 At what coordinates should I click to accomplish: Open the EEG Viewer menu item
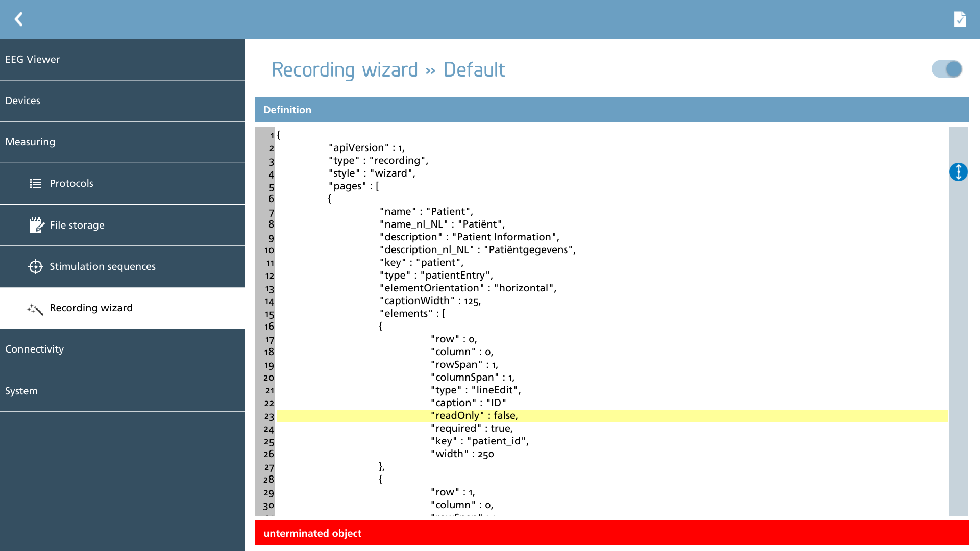[x=122, y=59]
